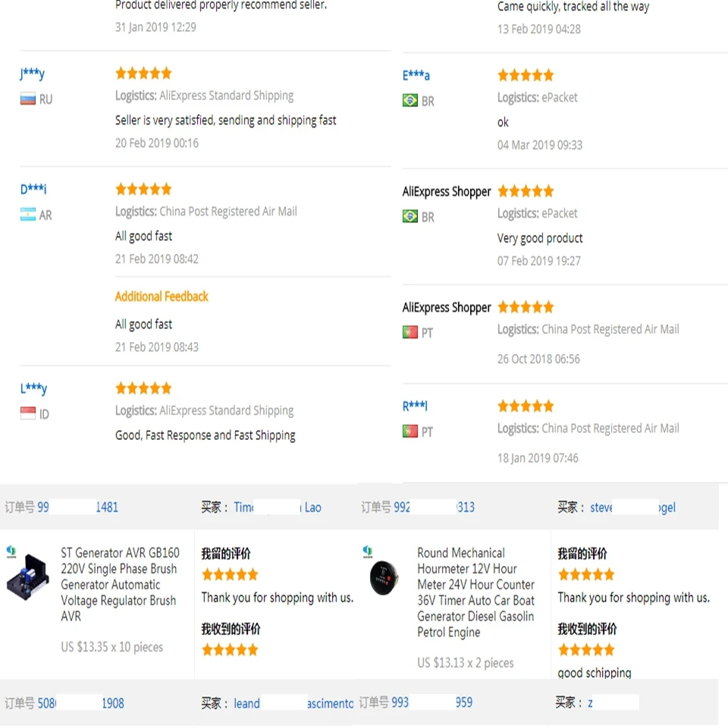Click the Brazil flag under E***a
The image size is (728, 728).
coord(410,101)
